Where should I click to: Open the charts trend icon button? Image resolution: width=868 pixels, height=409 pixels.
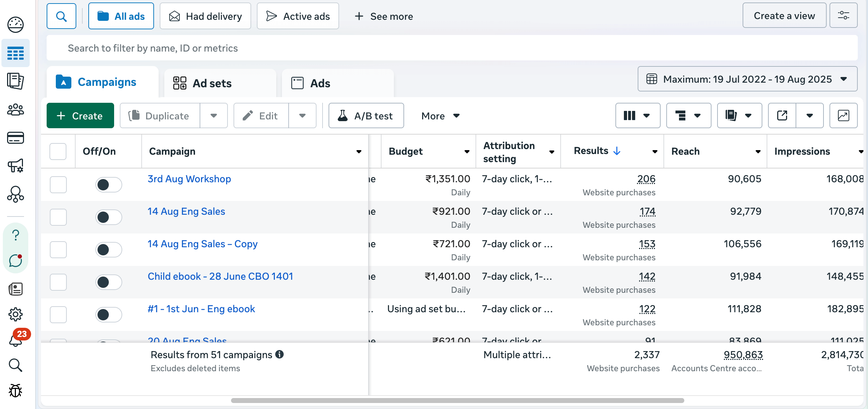pos(844,115)
